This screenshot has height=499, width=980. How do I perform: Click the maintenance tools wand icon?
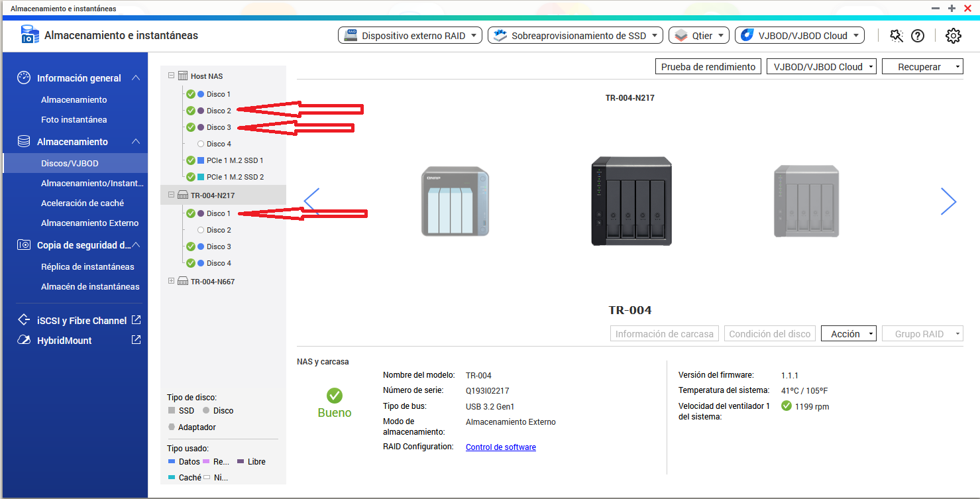click(x=897, y=36)
